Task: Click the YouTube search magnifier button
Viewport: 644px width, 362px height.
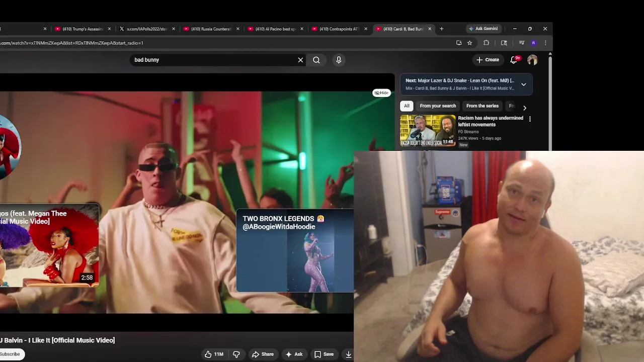Action: 316,60
